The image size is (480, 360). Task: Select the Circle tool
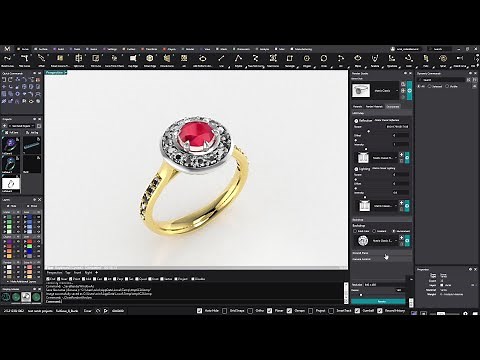pos(324,60)
